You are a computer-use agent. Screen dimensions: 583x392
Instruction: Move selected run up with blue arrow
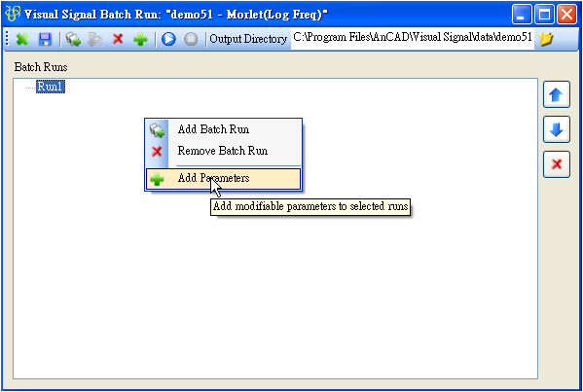556,94
